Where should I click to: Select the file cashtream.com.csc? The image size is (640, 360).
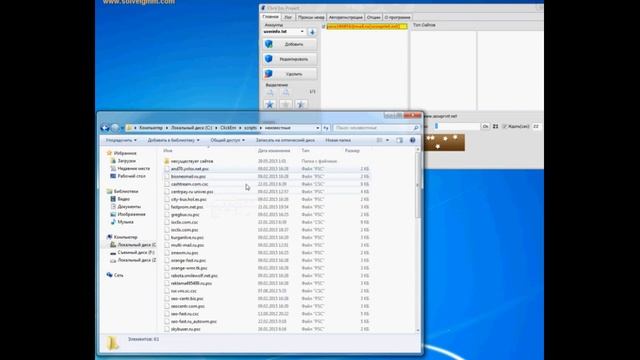coord(189,184)
